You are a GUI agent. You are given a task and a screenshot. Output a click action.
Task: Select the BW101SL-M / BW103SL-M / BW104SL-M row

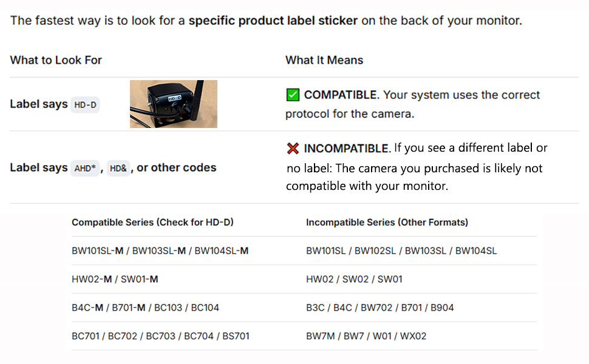160,251
